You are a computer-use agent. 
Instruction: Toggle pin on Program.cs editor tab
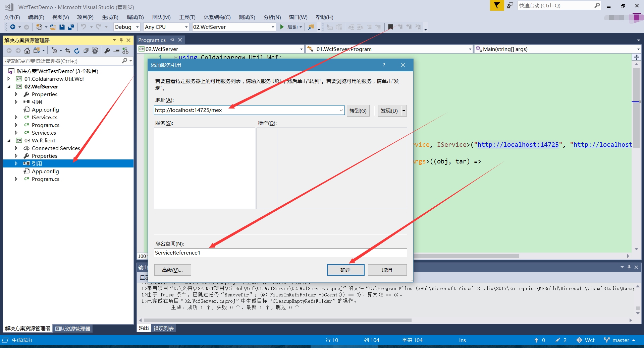pos(172,40)
